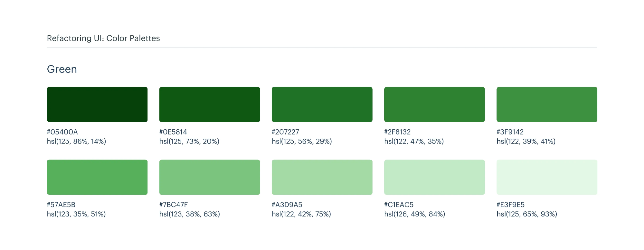
Task: Choose the #C1EAC5 mint swatch
Action: 434,177
